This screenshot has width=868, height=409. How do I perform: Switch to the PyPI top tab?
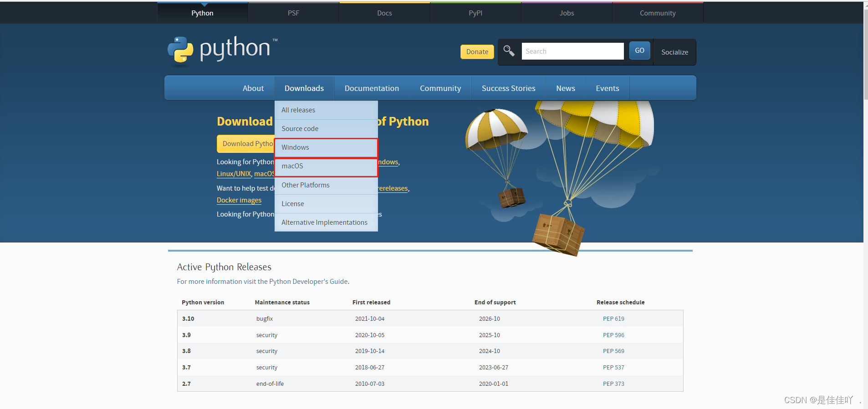[475, 13]
